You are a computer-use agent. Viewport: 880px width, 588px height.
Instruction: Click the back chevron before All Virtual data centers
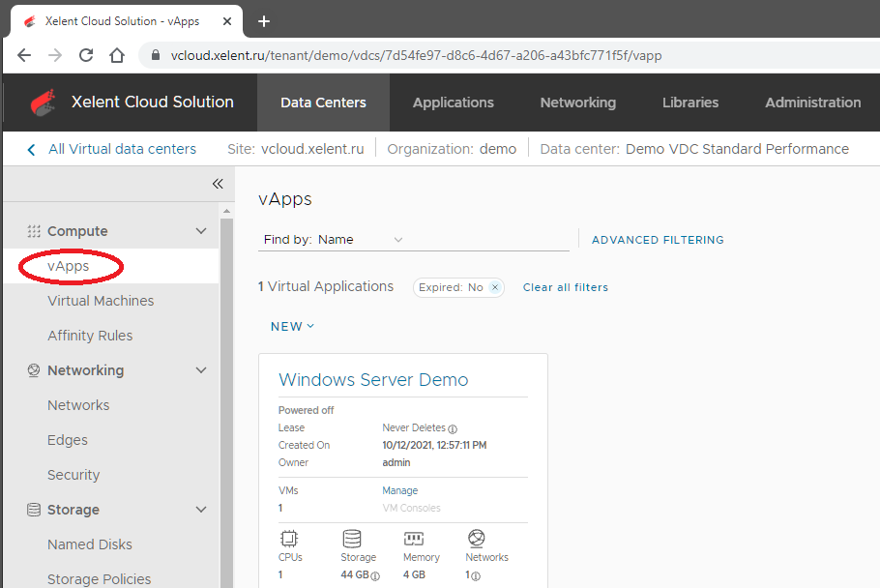[x=31, y=149]
